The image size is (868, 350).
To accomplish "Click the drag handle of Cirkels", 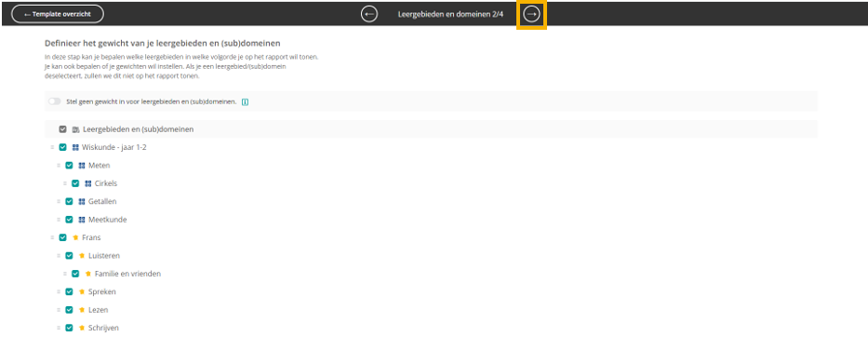I will click(x=65, y=183).
